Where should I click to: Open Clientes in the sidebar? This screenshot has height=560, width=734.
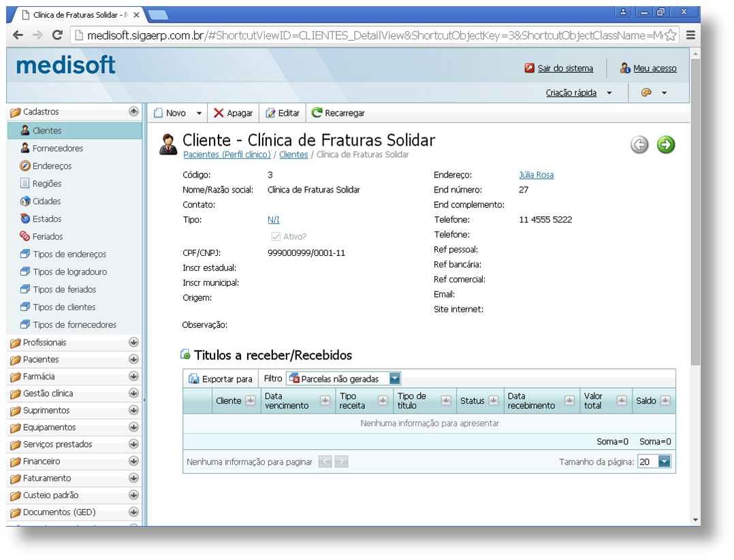[x=74, y=131]
